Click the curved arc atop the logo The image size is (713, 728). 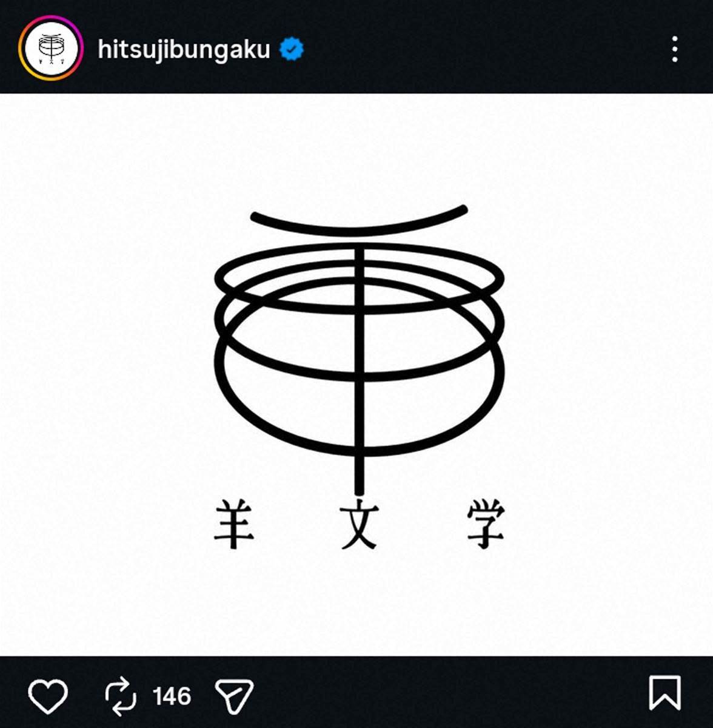(359, 221)
